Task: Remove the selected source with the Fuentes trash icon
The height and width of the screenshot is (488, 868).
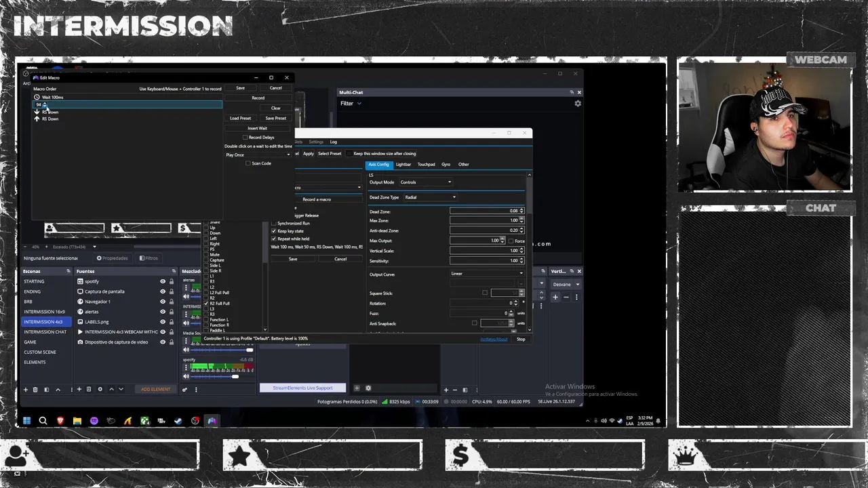Action: pyautogui.click(x=89, y=389)
